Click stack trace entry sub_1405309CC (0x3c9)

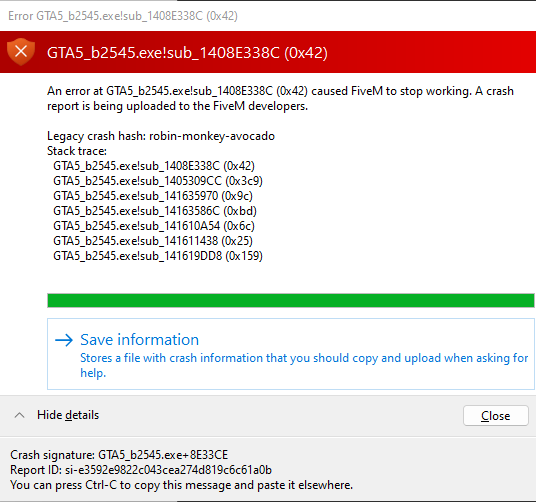click(158, 181)
